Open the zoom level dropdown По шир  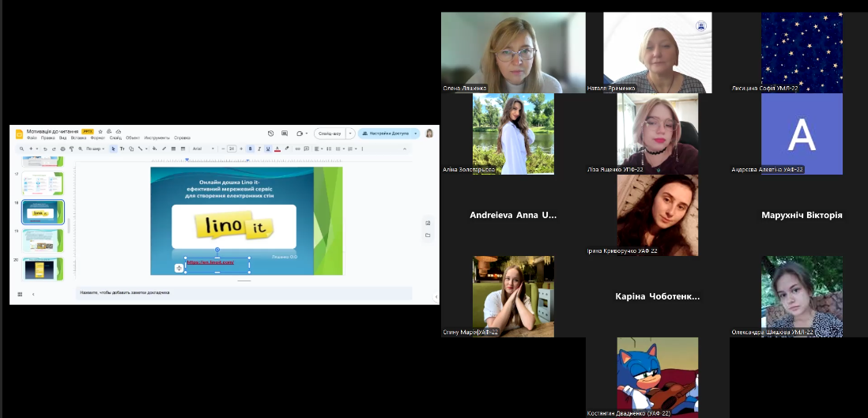pyautogui.click(x=96, y=149)
